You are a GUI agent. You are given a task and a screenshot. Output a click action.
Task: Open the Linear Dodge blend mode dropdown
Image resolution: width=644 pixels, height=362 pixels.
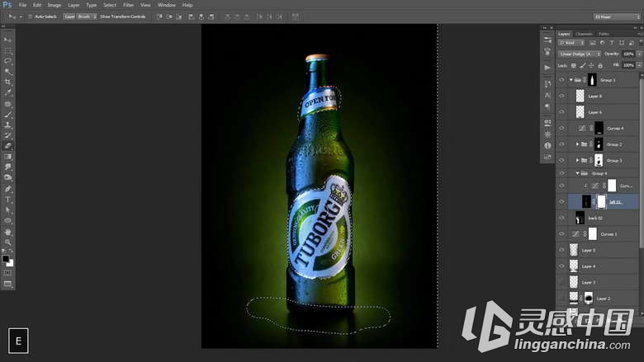coord(580,54)
